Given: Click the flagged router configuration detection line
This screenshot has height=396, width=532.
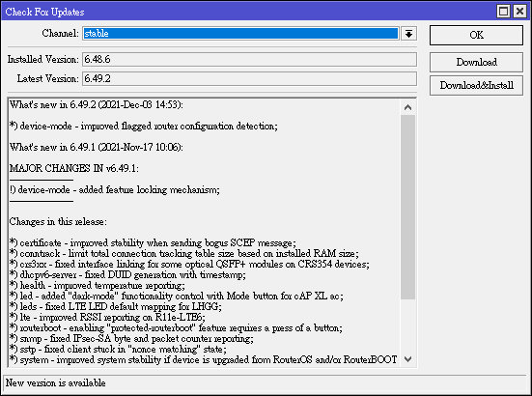Looking at the screenshot, I should pos(144,127).
